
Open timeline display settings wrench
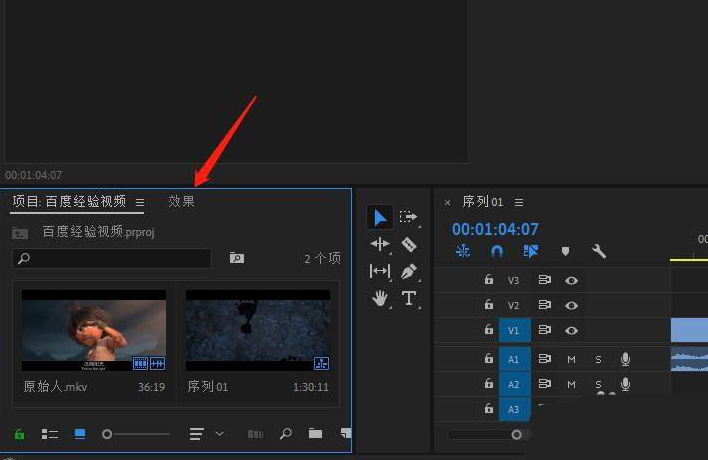coord(599,252)
